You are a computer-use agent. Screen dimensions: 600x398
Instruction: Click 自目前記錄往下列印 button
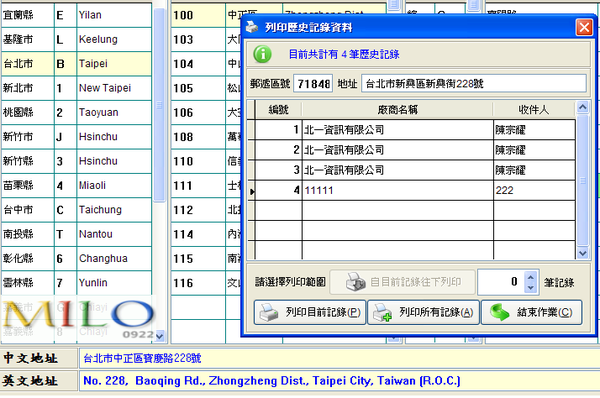pyautogui.click(x=403, y=282)
